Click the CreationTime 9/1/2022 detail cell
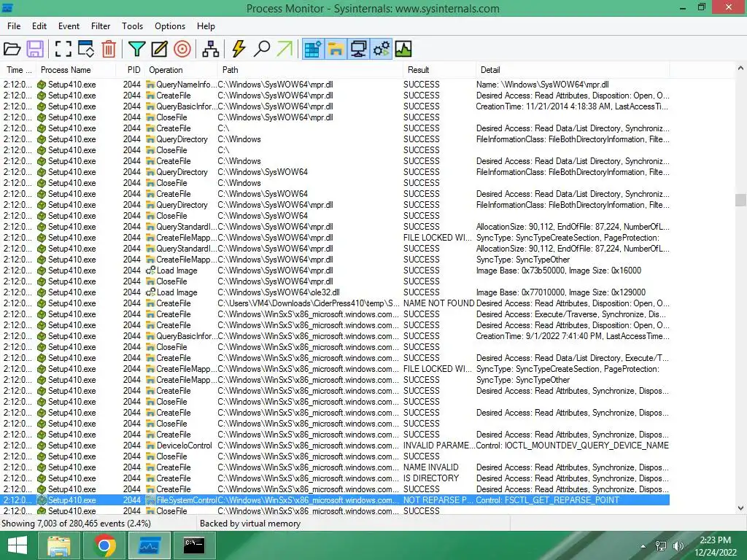The width and height of the screenshot is (747, 560). (x=572, y=336)
